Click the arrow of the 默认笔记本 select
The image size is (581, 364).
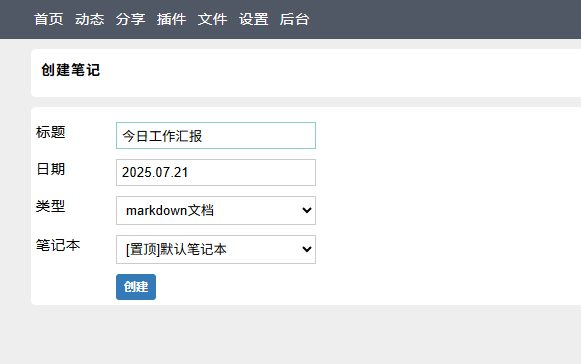[306, 249]
